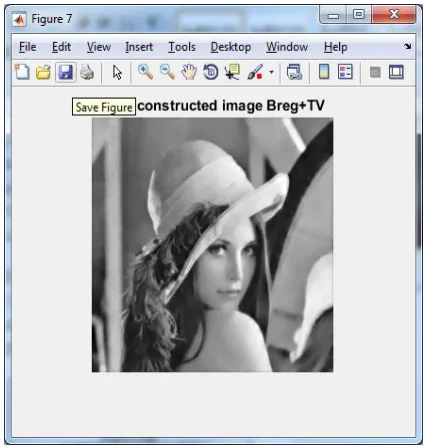Expand the brush color dropdown arrow
The height and width of the screenshot is (446, 424).
point(271,72)
